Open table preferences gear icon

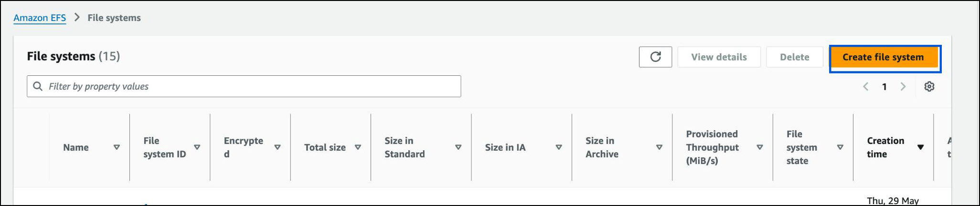click(x=929, y=86)
